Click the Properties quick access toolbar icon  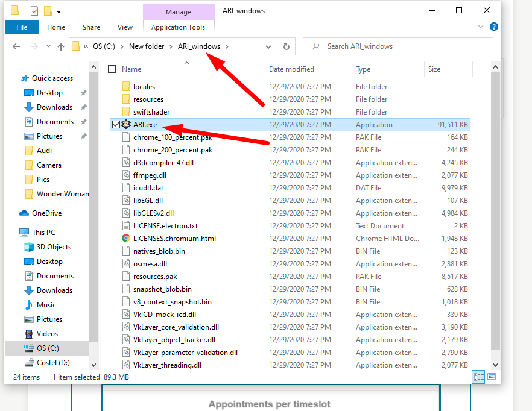click(x=34, y=11)
